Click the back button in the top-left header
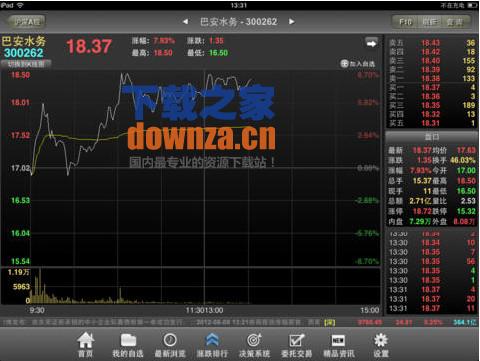Image resolution: width=480 pixels, height=361 pixels. pyautogui.click(x=26, y=22)
